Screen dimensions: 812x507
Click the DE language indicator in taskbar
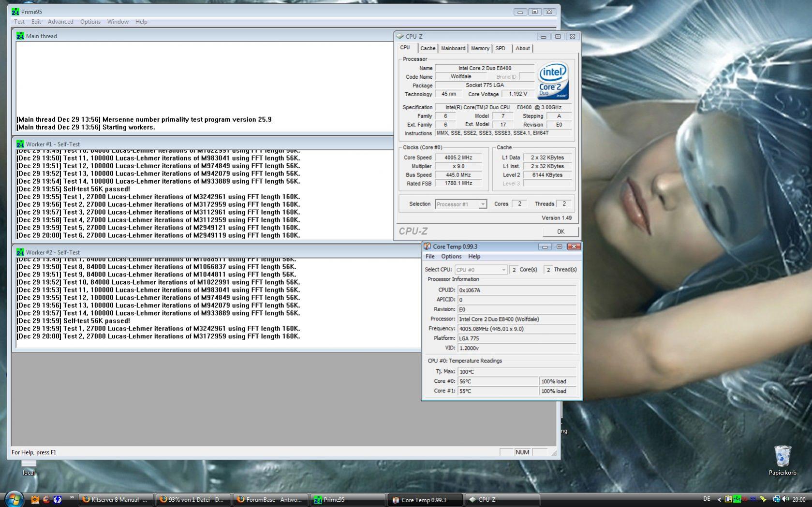coord(707,499)
